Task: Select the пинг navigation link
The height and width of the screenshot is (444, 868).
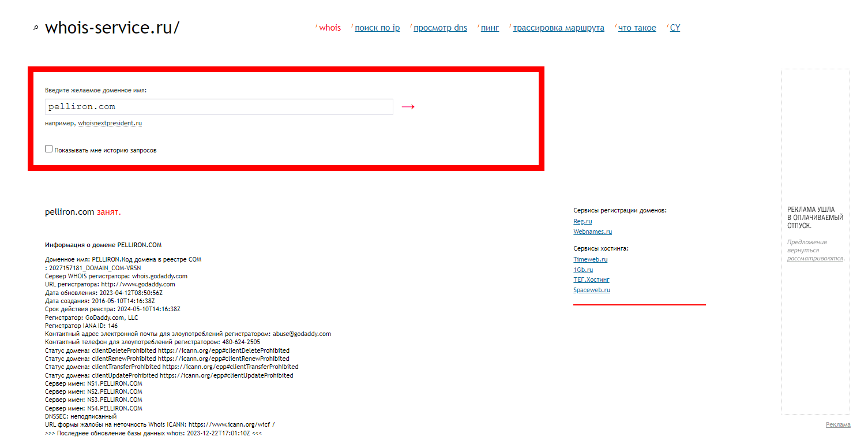Action: point(490,28)
